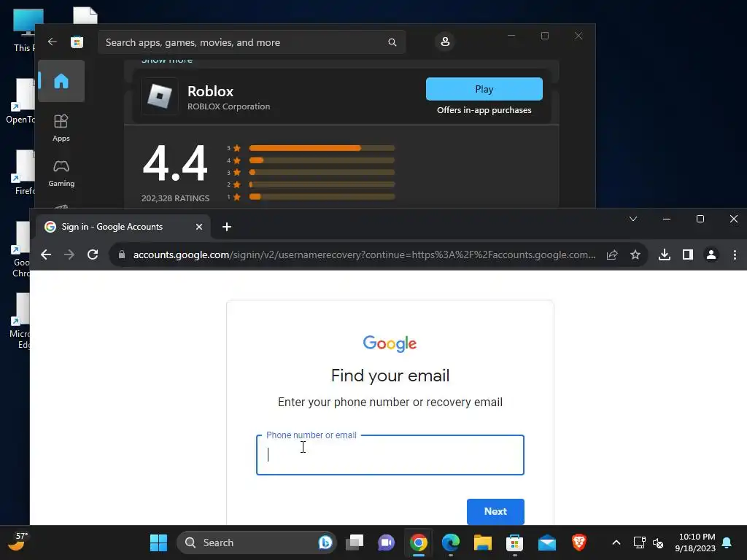Screen dimensions: 747x560
Task: Click the 5-star rating bar in Store
Action: point(322,148)
